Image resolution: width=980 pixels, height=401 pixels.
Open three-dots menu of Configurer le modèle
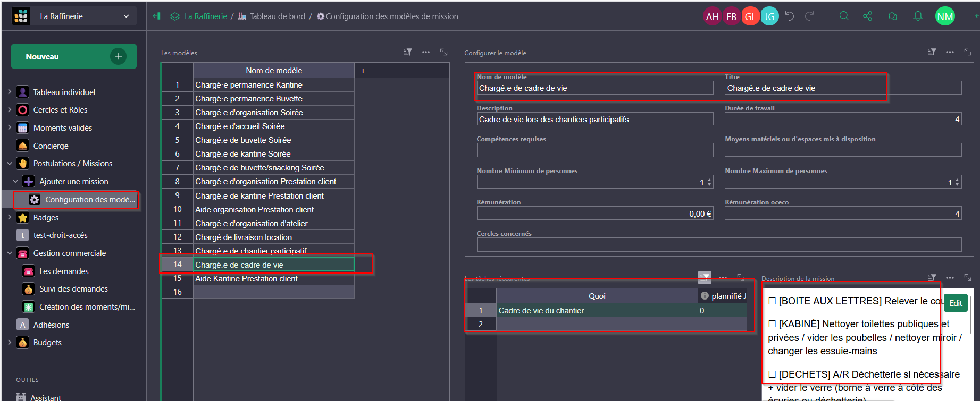coord(950,52)
